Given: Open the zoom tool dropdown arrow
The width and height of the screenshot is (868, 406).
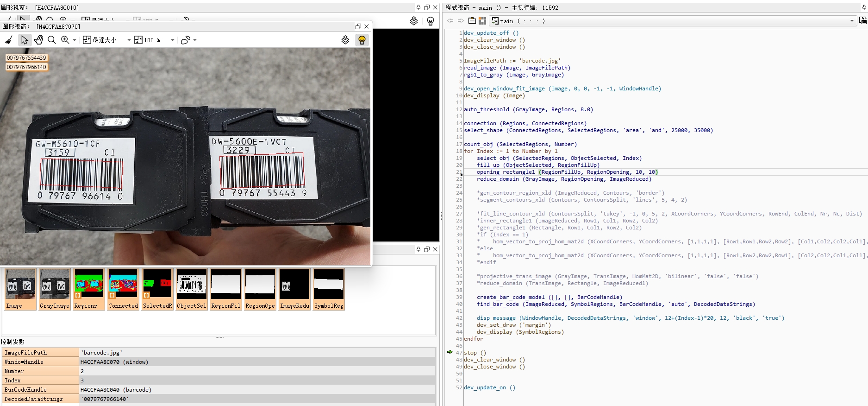Looking at the screenshot, I should click(75, 40).
